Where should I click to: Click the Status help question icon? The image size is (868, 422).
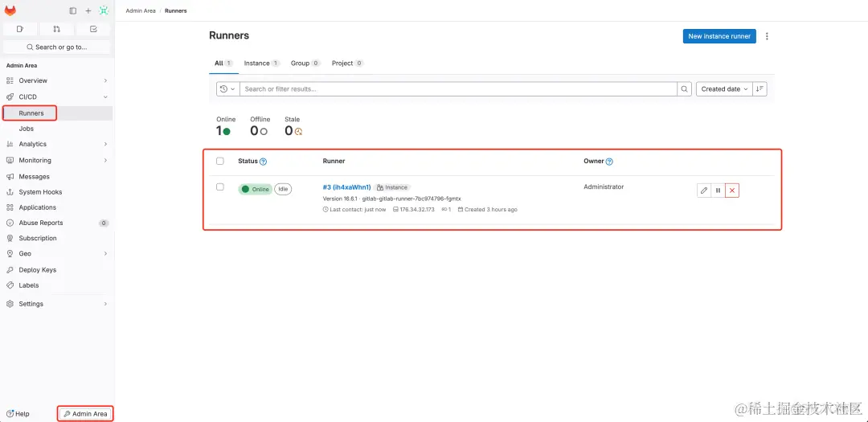coord(264,162)
